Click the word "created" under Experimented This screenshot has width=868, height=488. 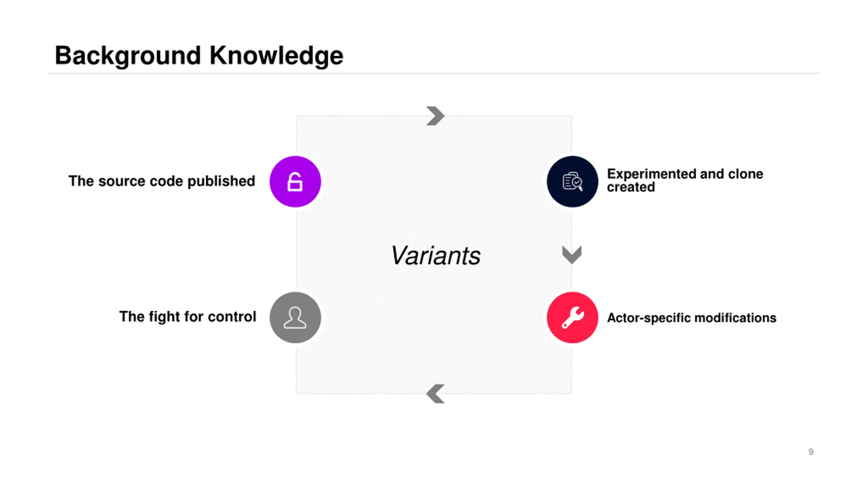pos(631,187)
